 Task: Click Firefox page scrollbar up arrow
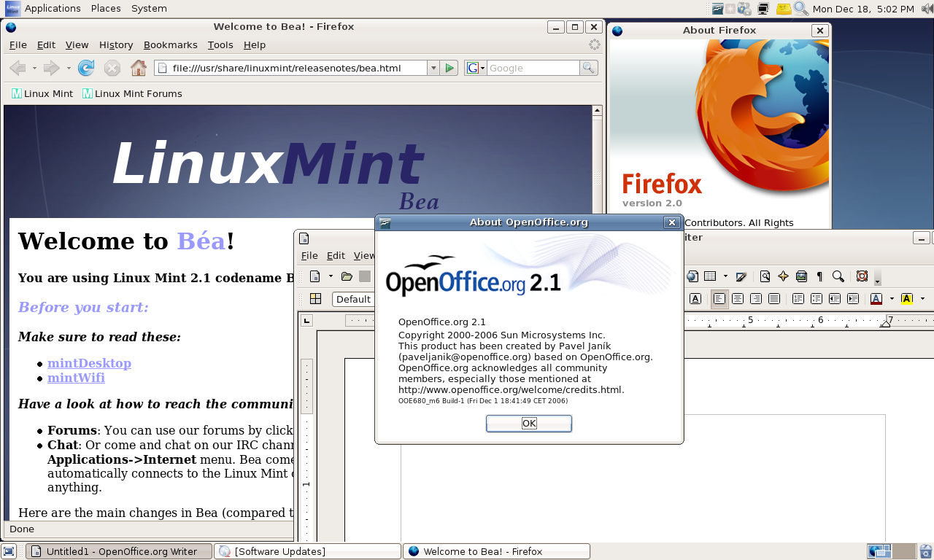point(598,111)
